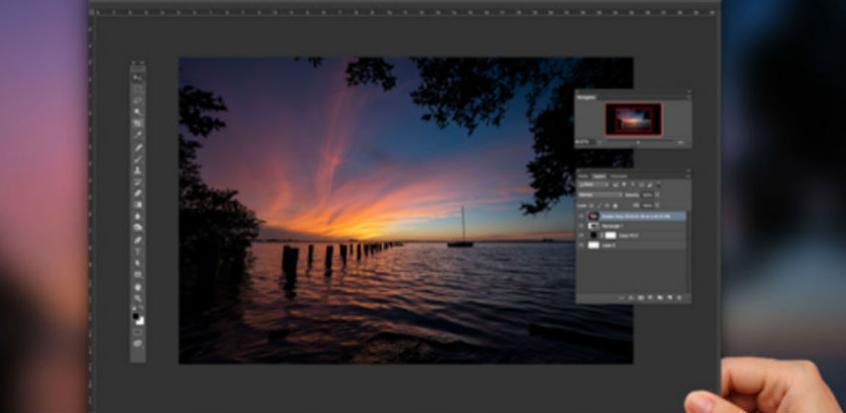Click the new group folder icon
846x413 pixels.
point(660,297)
